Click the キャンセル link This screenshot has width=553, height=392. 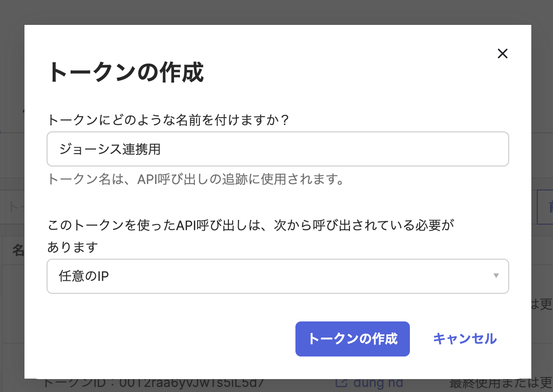pos(464,339)
